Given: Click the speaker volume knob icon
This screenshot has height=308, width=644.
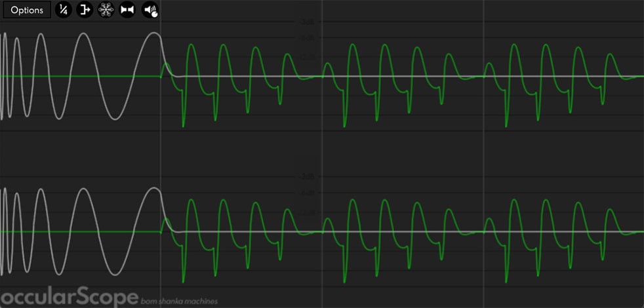Looking at the screenshot, I should pos(150,10).
